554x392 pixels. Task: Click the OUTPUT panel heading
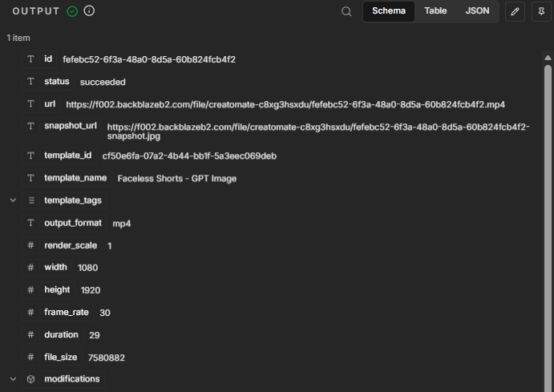(36, 11)
